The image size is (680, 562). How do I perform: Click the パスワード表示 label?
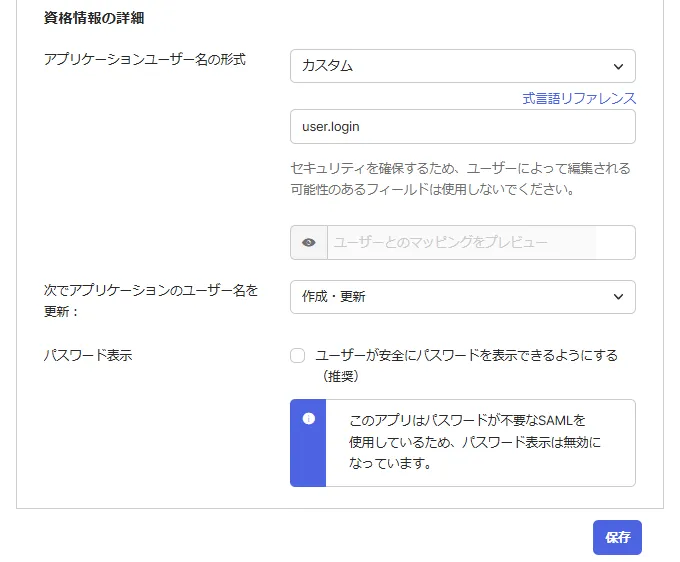tap(88, 355)
